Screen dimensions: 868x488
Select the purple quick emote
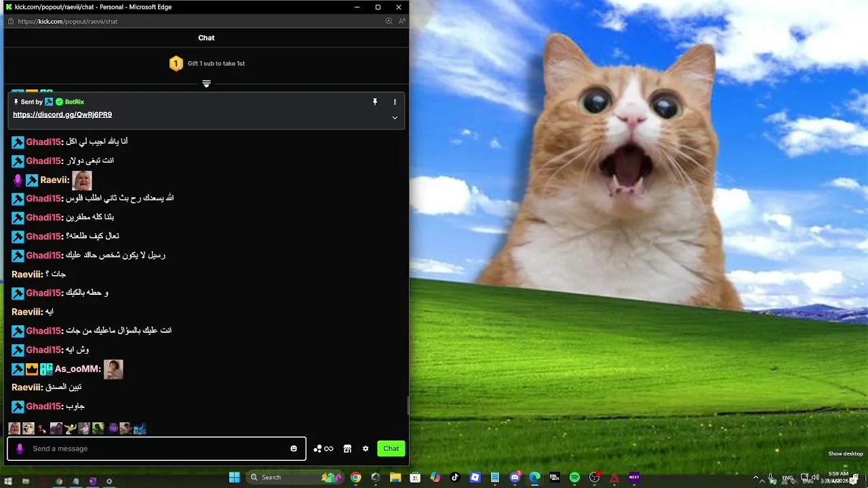point(113,428)
